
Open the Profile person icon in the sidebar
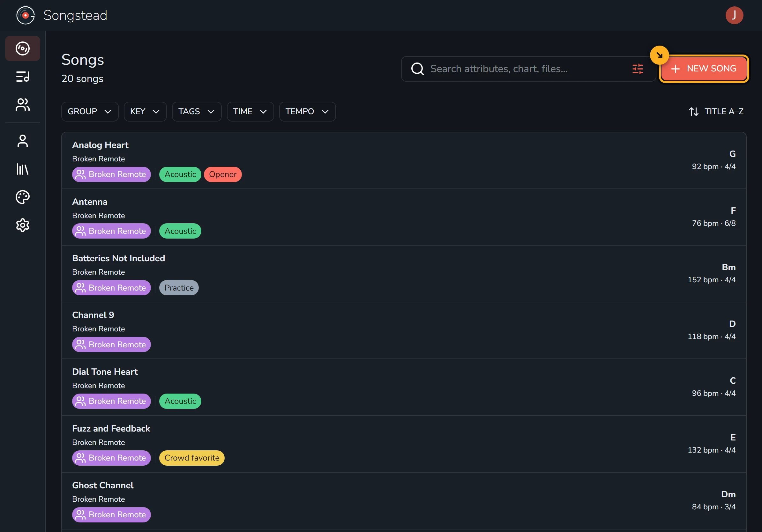point(23,141)
